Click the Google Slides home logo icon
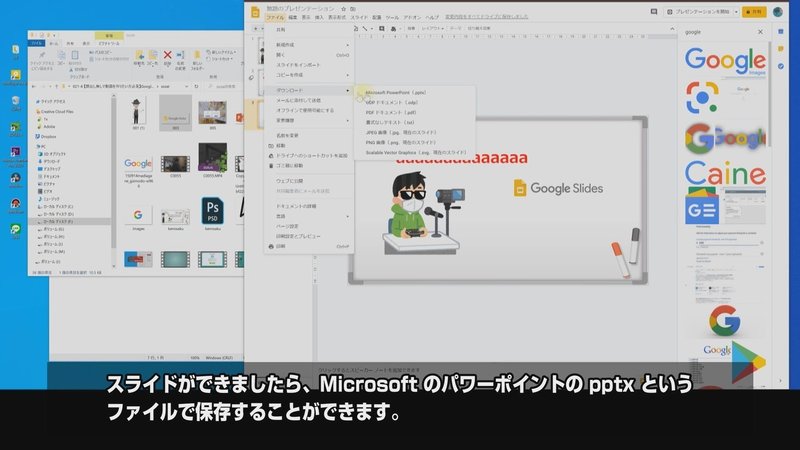 coord(255,12)
